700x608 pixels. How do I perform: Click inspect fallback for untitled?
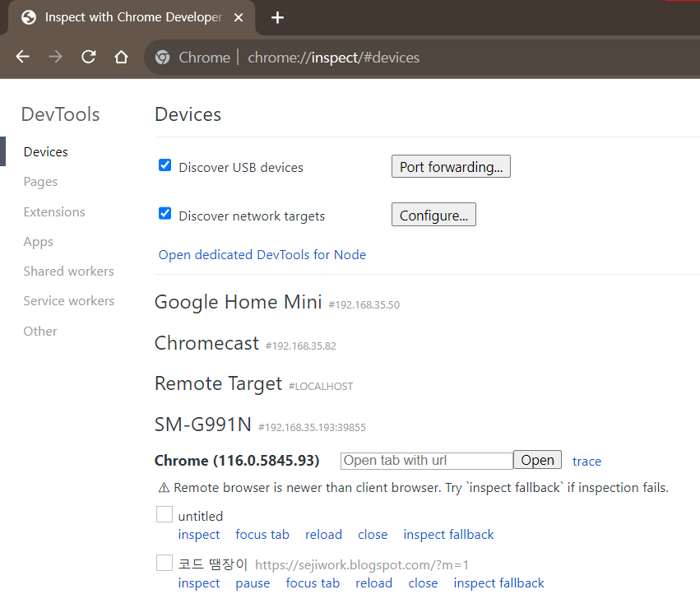(448, 534)
